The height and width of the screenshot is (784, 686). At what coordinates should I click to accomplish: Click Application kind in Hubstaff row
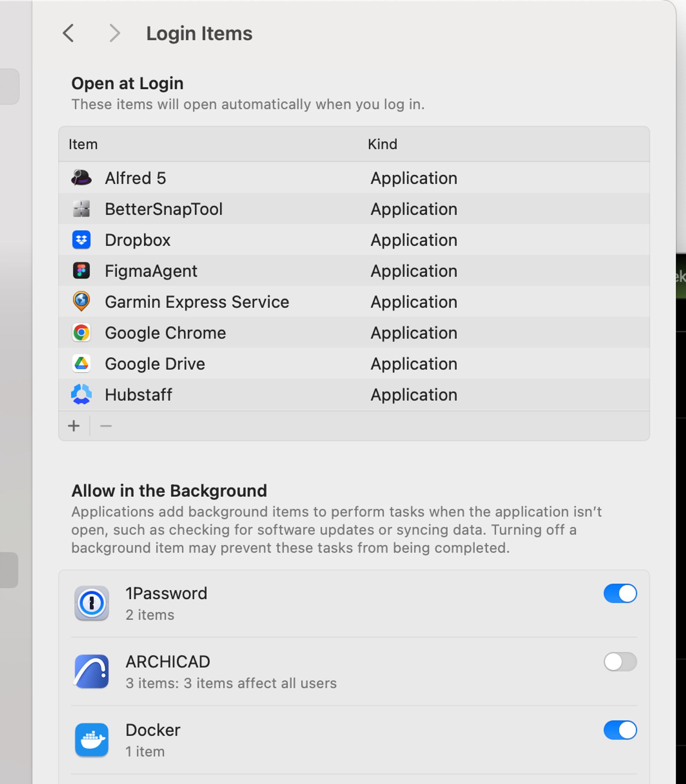[414, 395]
